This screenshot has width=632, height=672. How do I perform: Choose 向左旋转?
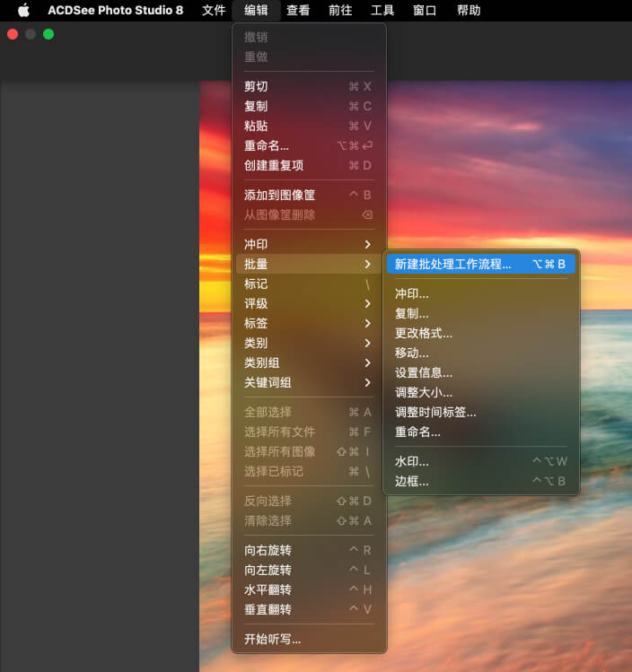point(309,570)
